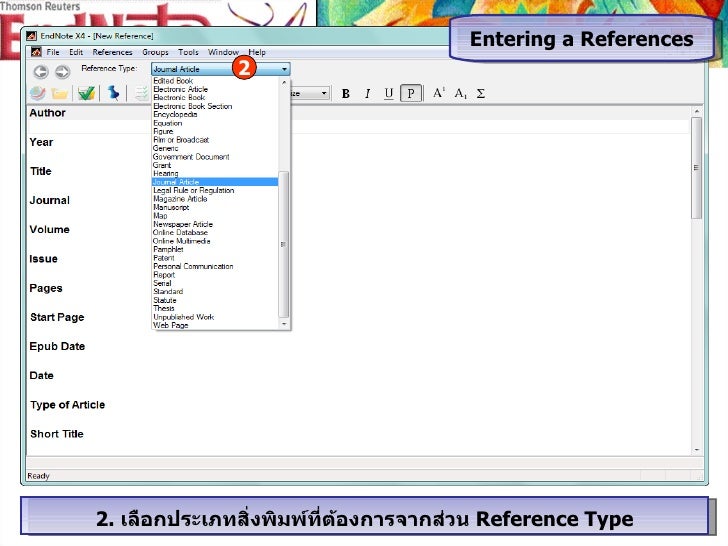728x546 pixels.
Task: Click dropdown list scroll up arrow
Action: point(284,82)
